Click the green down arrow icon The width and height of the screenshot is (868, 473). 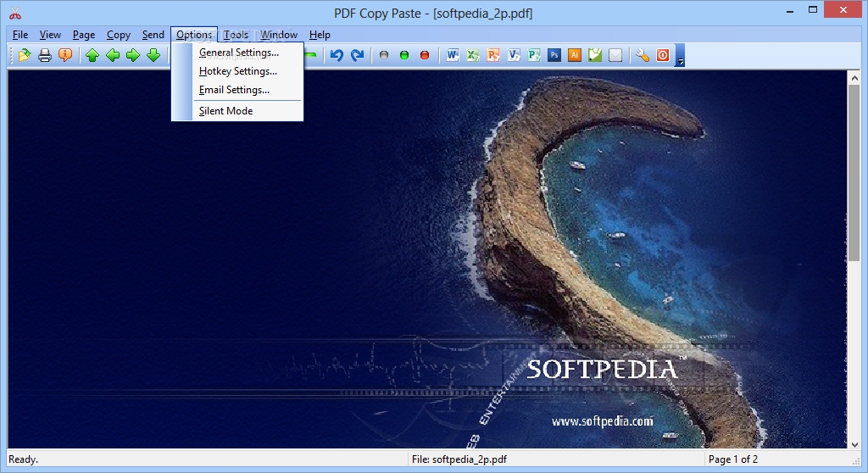point(153,55)
